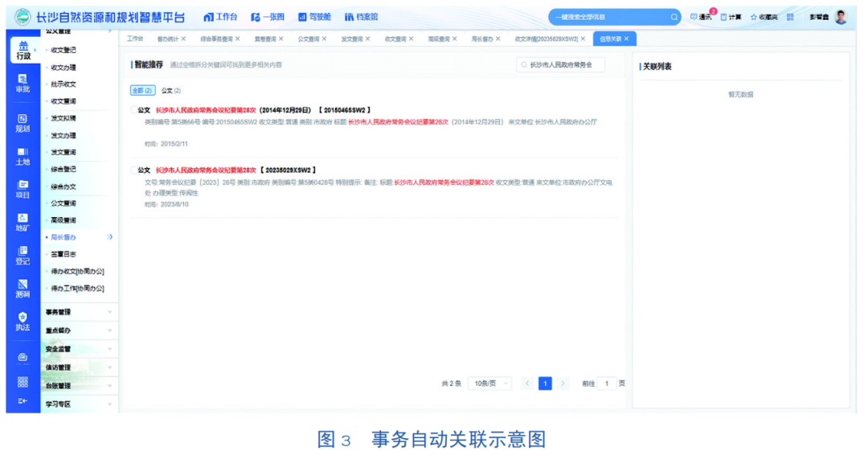Open the 10条/页 page size dropdown
Screen dimensions: 868x455
(490, 383)
